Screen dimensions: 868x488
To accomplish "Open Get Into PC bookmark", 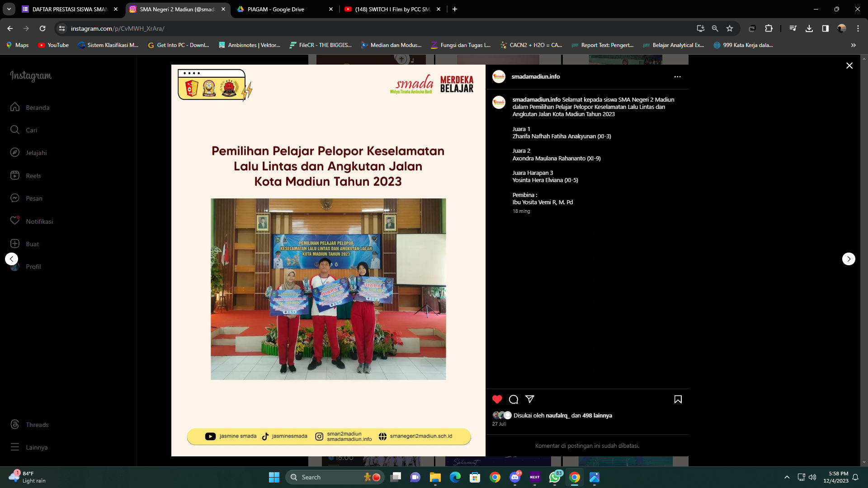I will click(179, 45).
